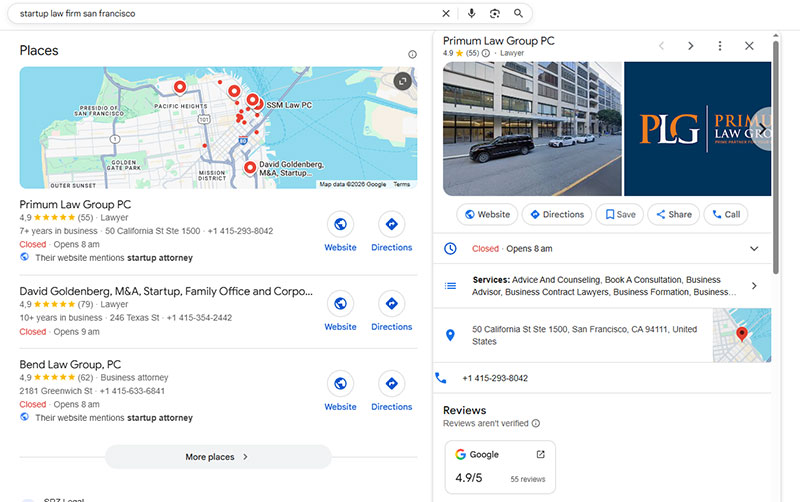Click Bend Law's Their website mentions startup attorney
This screenshot has width=800, height=502.
[x=114, y=418]
